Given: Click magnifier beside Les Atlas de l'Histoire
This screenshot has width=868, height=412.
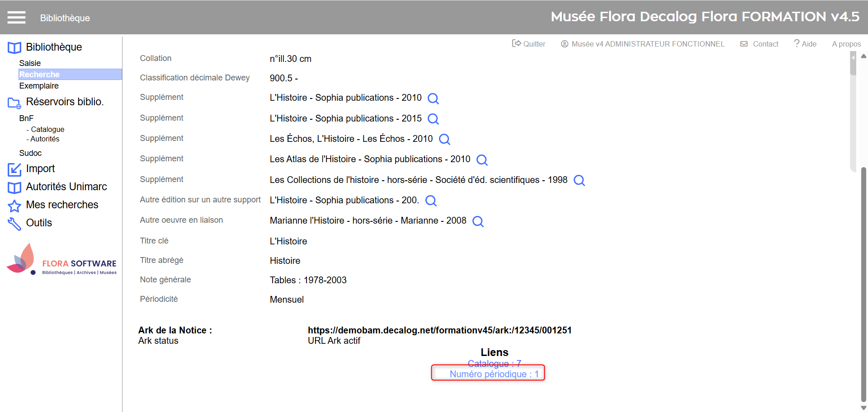Looking at the screenshot, I should point(481,160).
